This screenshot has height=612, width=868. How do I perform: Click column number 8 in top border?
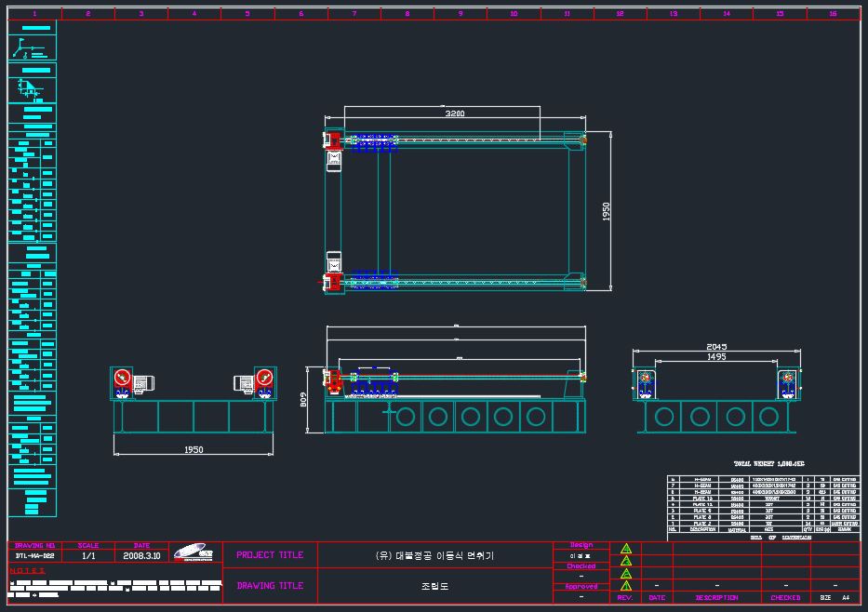point(407,13)
